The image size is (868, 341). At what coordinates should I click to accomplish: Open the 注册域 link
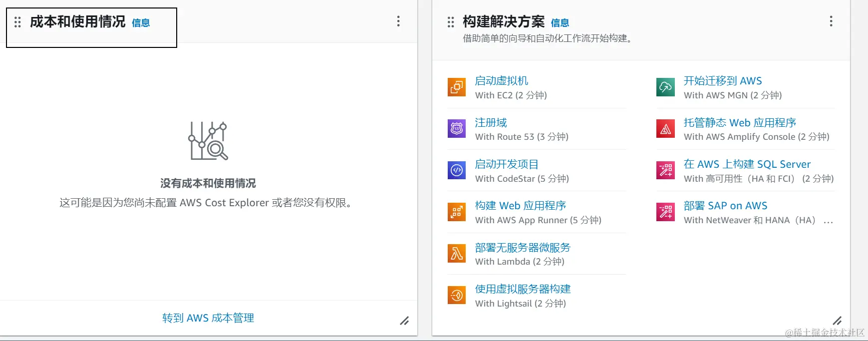(x=491, y=123)
